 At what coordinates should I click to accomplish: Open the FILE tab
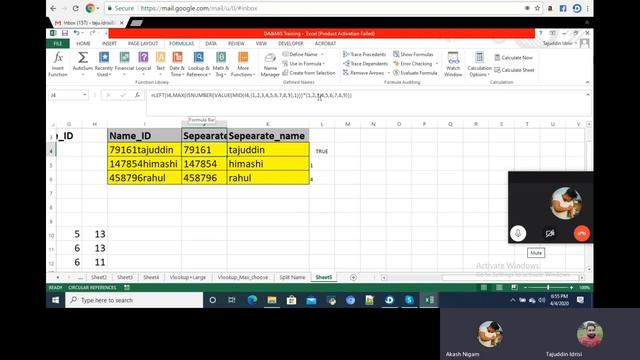pos(58,44)
